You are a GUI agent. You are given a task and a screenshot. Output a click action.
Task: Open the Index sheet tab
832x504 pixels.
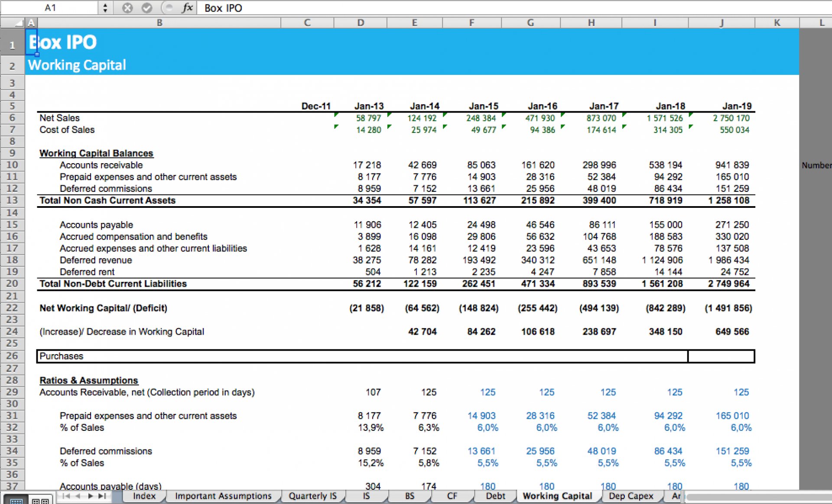coord(144,496)
